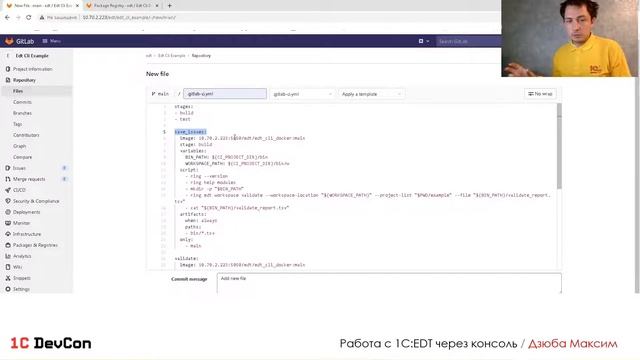Click the Edt CI Example project avatar

click(8, 56)
